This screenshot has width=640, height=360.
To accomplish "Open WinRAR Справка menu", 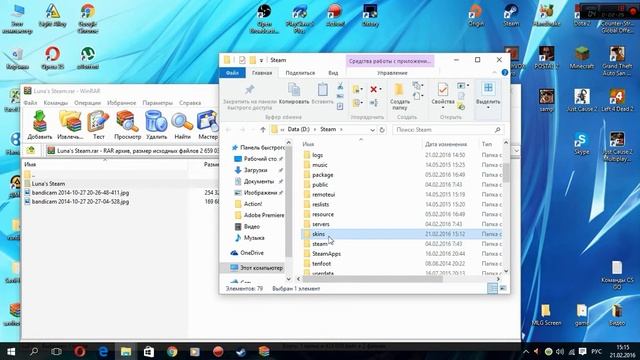I will pyautogui.click(x=190, y=103).
